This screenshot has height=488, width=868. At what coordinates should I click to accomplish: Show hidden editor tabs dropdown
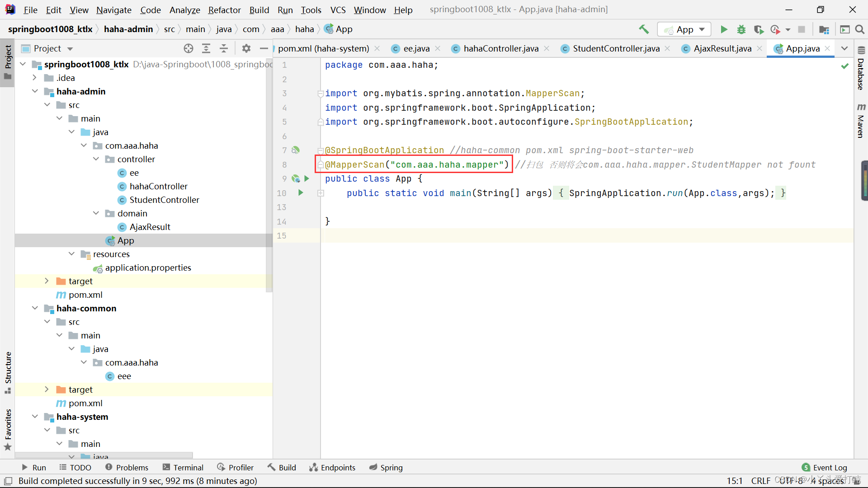tap(844, 48)
